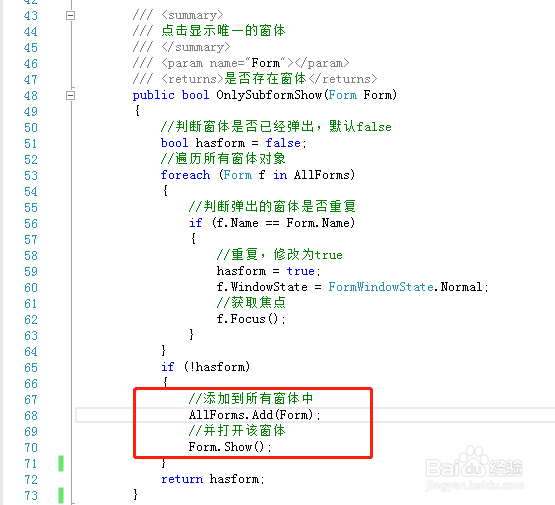Click the method name OnlySubformShow
The height and width of the screenshot is (505, 555).
269,95
